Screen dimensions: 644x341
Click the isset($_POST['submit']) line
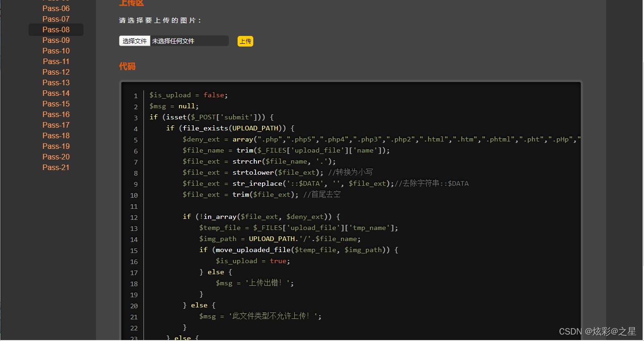pyautogui.click(x=212, y=117)
